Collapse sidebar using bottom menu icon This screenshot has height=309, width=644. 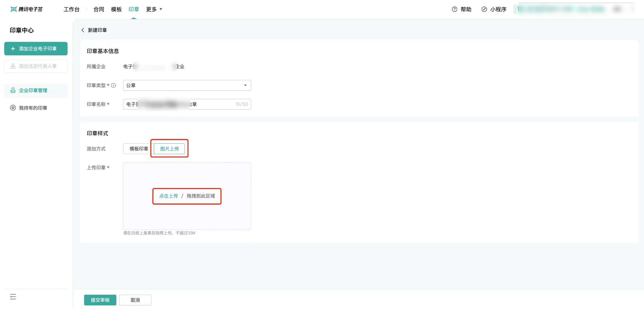tap(13, 297)
